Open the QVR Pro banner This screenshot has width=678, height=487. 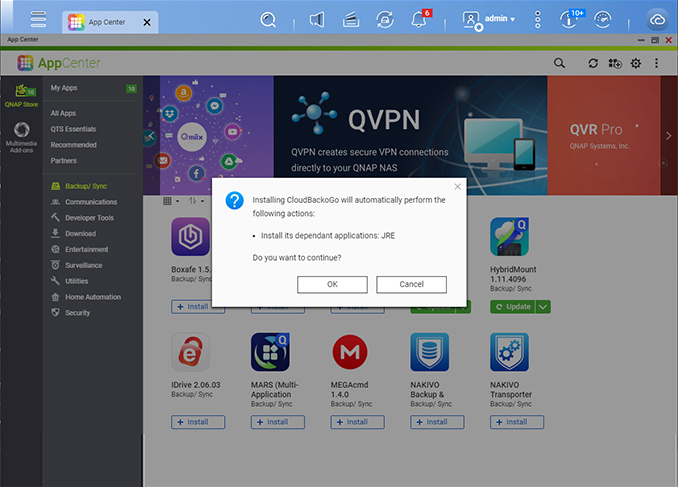[x=604, y=135]
